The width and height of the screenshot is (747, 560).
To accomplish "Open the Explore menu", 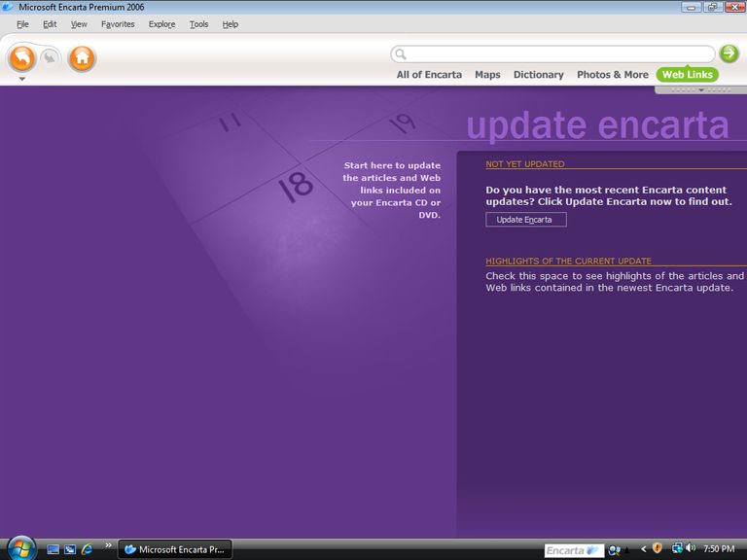I will pos(161,24).
